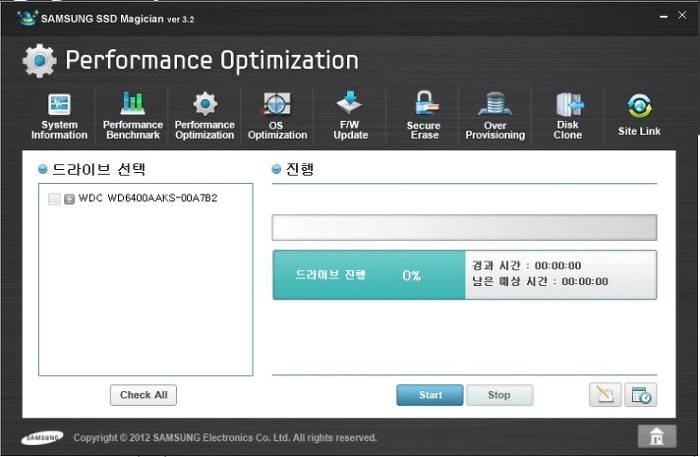Open the Secure Erase tool
Screen dimensions: 700x457
click(x=424, y=116)
